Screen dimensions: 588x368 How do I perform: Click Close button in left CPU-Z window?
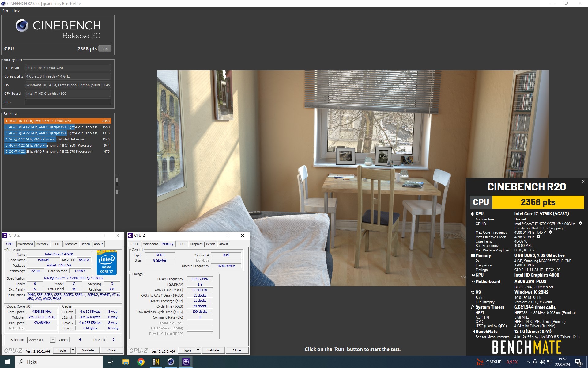pos(111,350)
